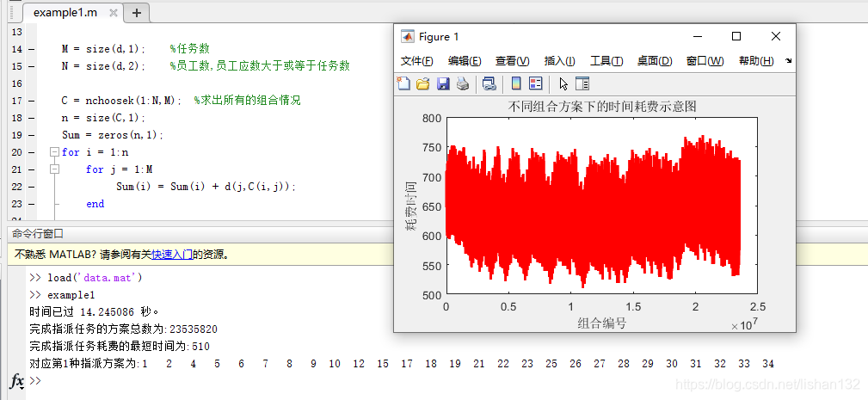868x400 pixels.
Task: Click the x-axis tick label 1.5
Action: tap(633, 307)
